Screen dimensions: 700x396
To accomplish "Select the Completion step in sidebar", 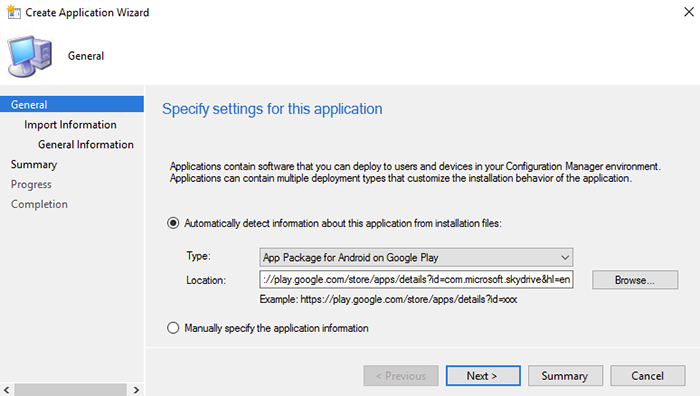I will pos(39,204).
